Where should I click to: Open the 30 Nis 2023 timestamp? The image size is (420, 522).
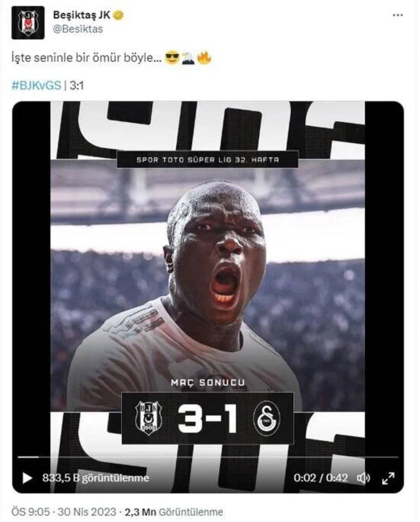[x=86, y=512]
